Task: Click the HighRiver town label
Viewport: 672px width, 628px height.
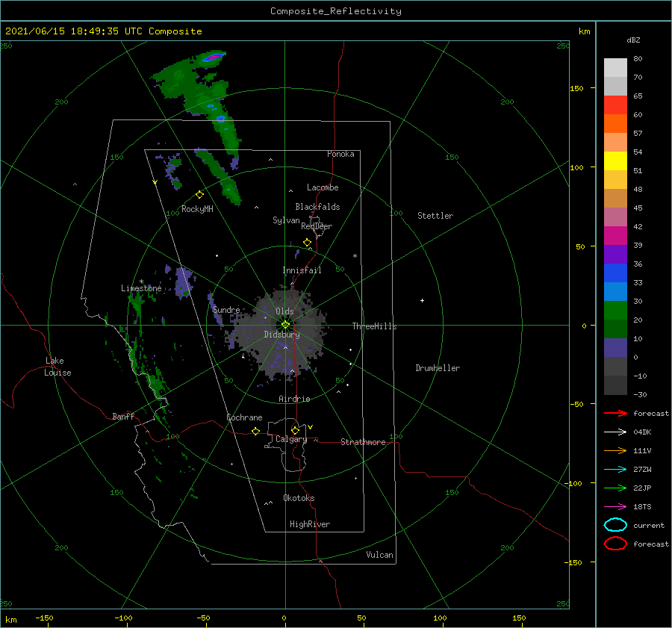Action: pyautogui.click(x=309, y=524)
